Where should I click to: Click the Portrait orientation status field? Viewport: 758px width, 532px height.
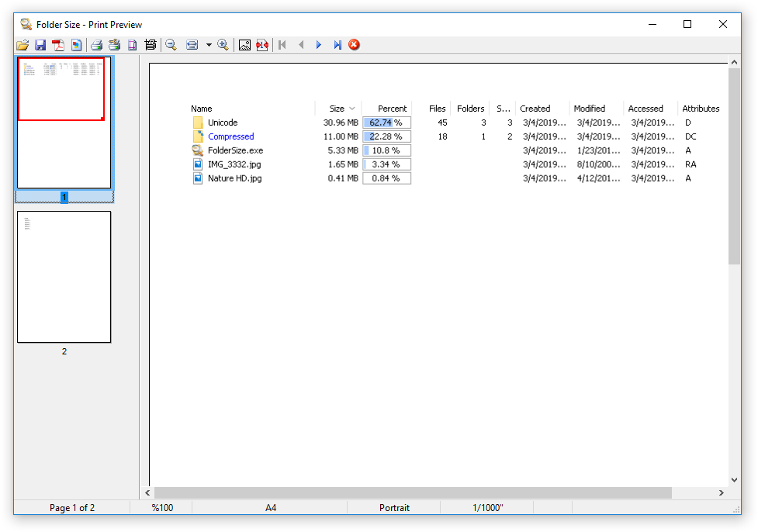click(394, 508)
